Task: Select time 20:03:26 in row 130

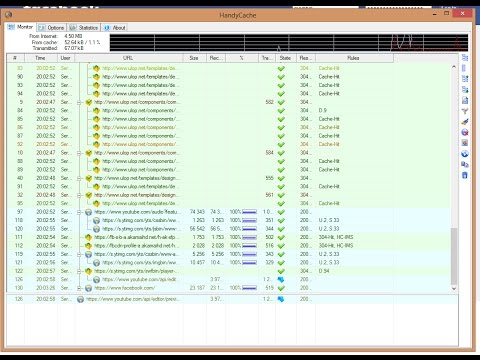Action: point(46,288)
